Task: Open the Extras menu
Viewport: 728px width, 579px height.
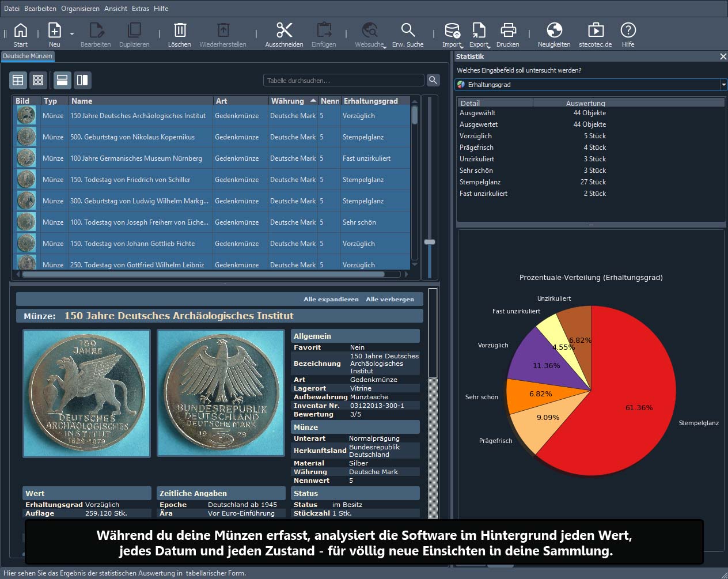Action: 140,9
